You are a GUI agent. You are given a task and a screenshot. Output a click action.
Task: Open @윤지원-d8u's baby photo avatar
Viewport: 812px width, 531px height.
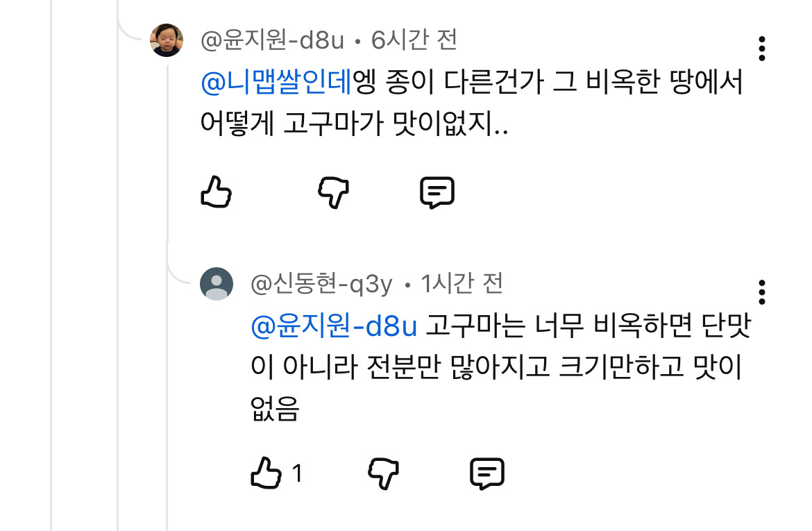167,40
